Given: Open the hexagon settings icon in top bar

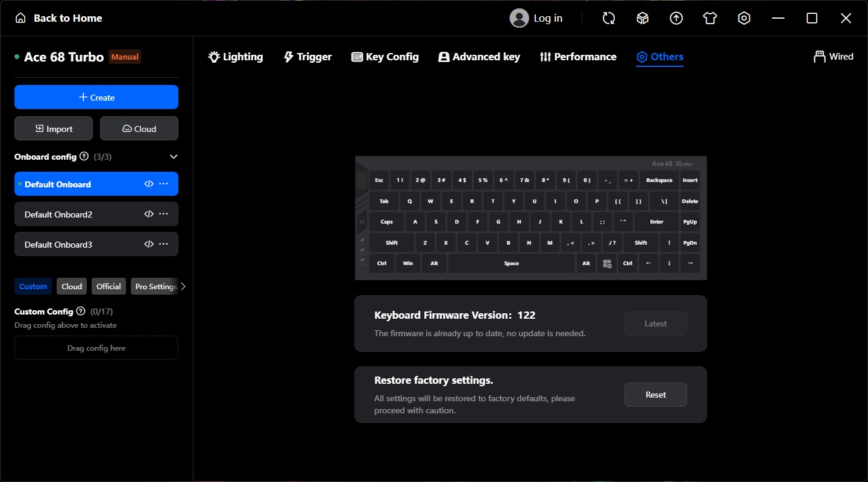Looking at the screenshot, I should pyautogui.click(x=744, y=18).
